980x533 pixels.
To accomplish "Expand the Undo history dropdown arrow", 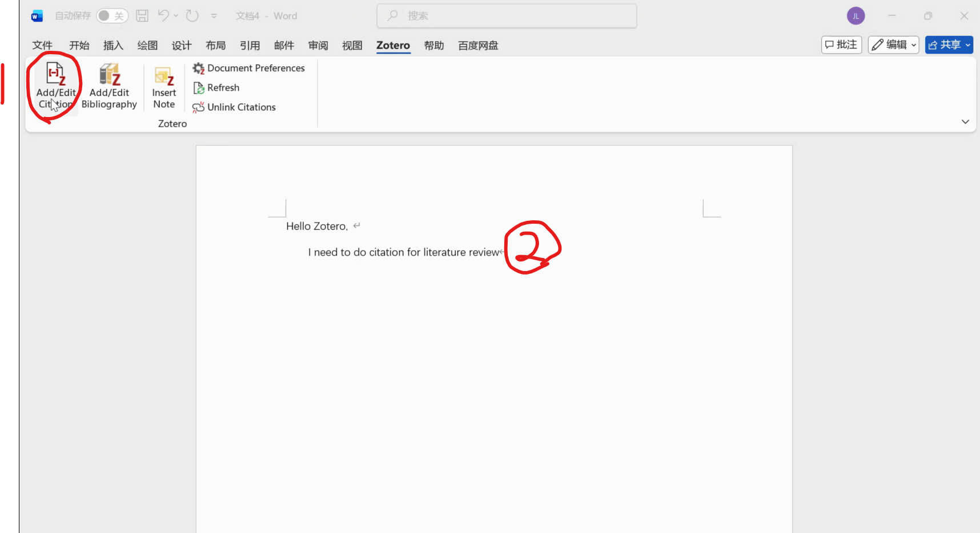I will click(x=176, y=16).
